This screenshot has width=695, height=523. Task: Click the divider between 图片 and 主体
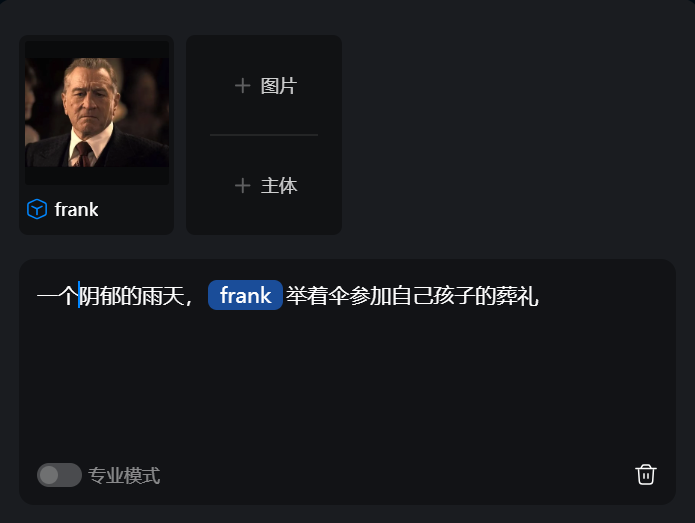coord(264,135)
